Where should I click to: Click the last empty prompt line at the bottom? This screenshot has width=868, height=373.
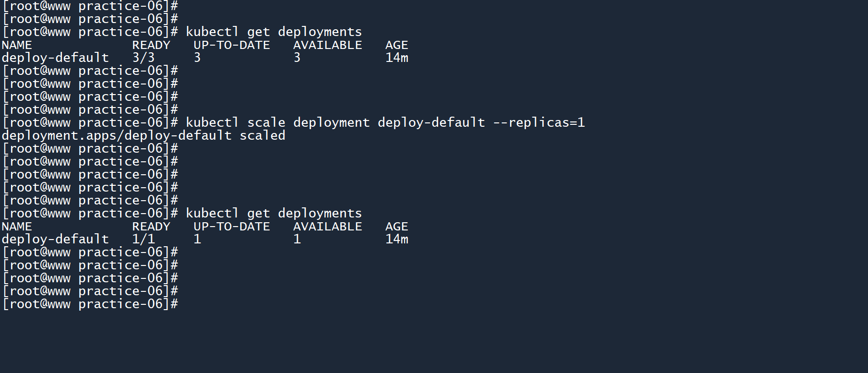coord(90,304)
